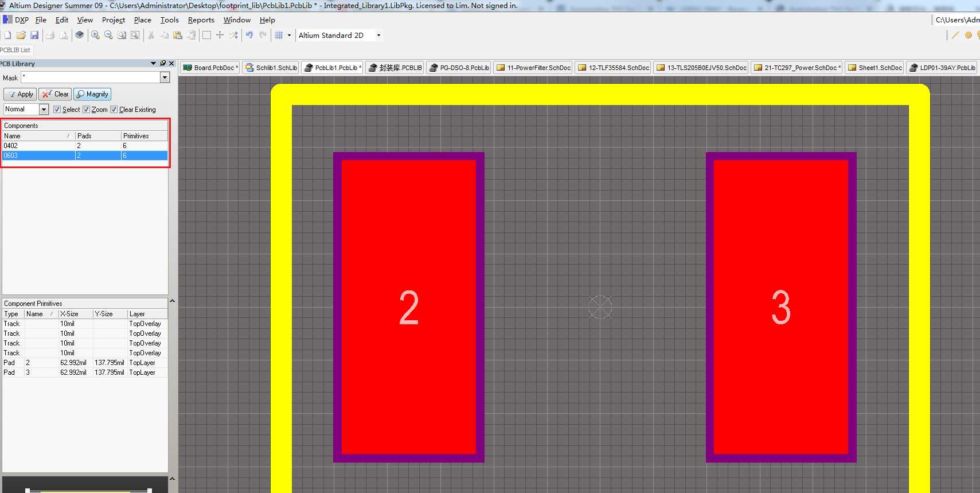Click the Print Preview icon
Viewport: 980px width, 493px height.
64,35
